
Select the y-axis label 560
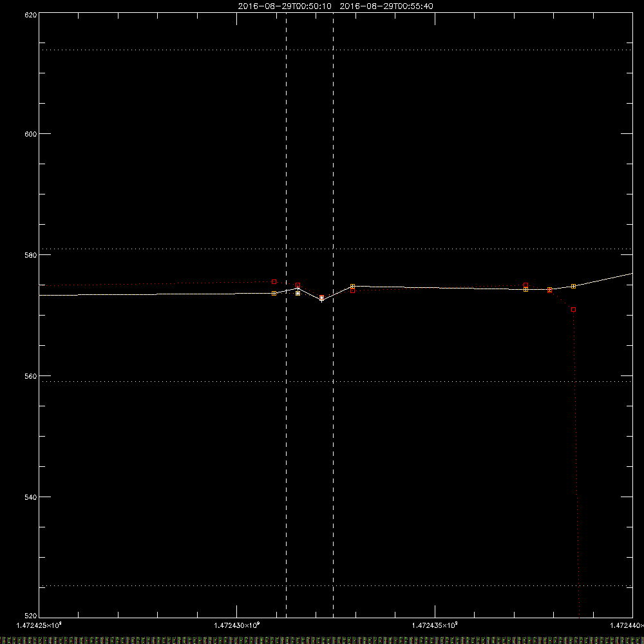(31, 376)
